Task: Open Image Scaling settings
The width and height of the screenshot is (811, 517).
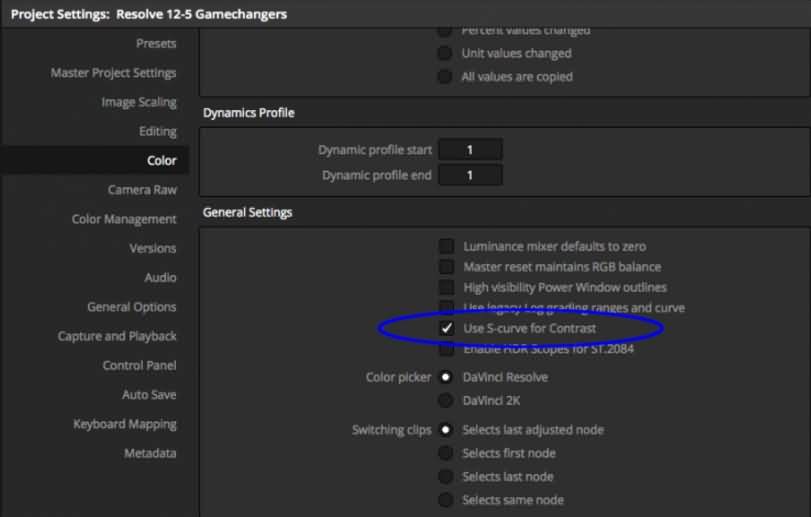Action: (138, 102)
